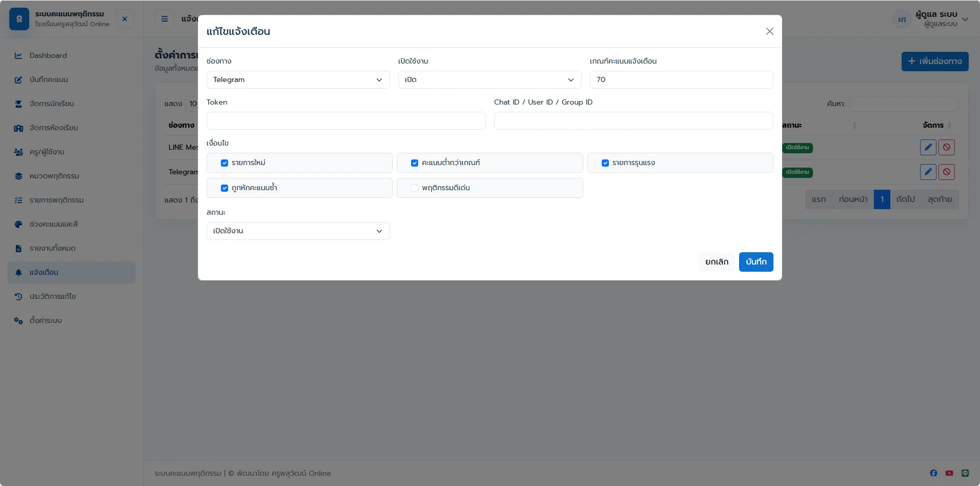Uncheck the รายการใหม่ condition checkbox

pos(224,163)
